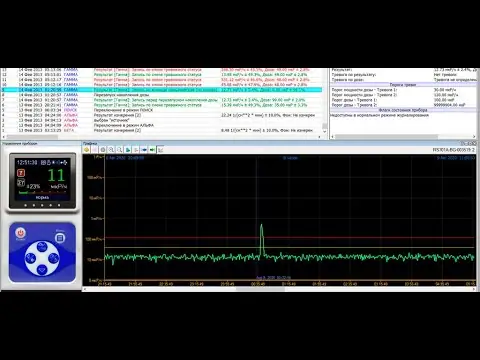Click the chart horizontal scrollbar thumb

[260, 289]
